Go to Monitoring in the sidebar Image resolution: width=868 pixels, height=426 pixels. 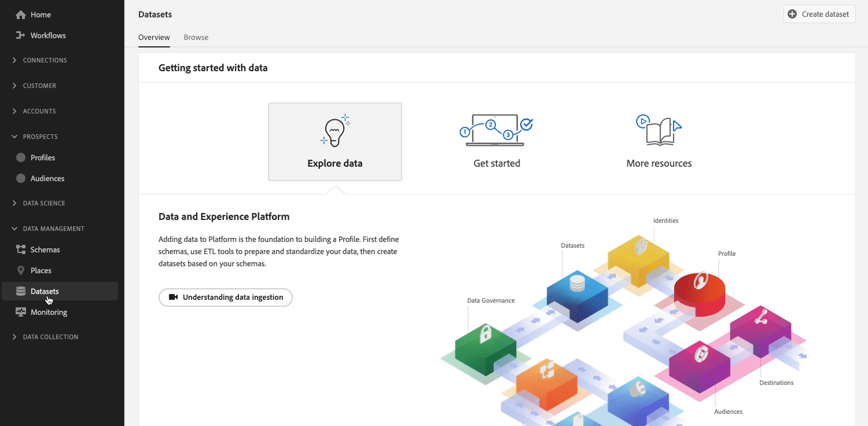click(x=60, y=312)
